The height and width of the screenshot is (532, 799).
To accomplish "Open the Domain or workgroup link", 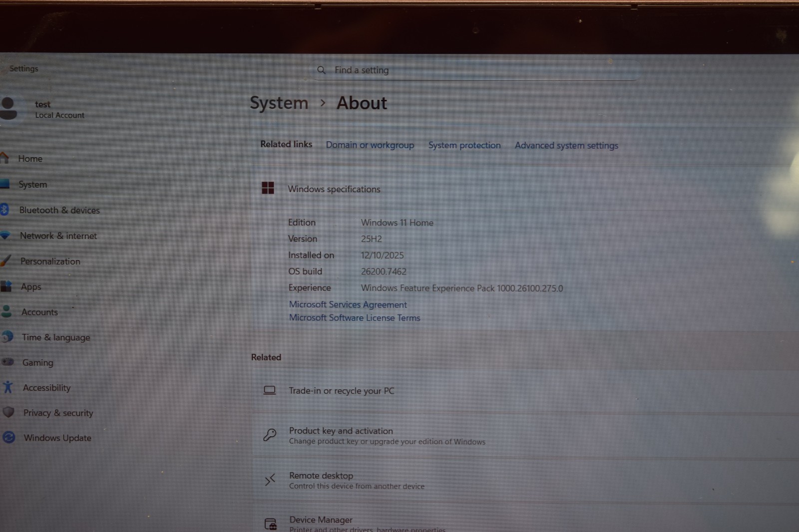I will click(x=370, y=145).
